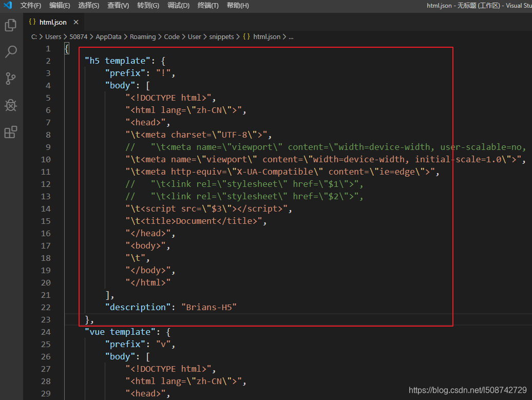Open the Extensions view
532x400 pixels.
pyautogui.click(x=10, y=132)
